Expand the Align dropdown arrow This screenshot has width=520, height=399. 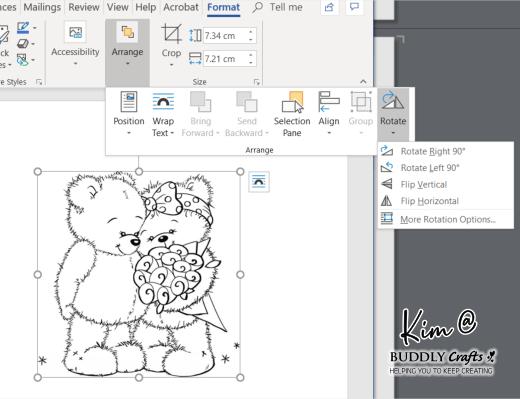[329, 133]
